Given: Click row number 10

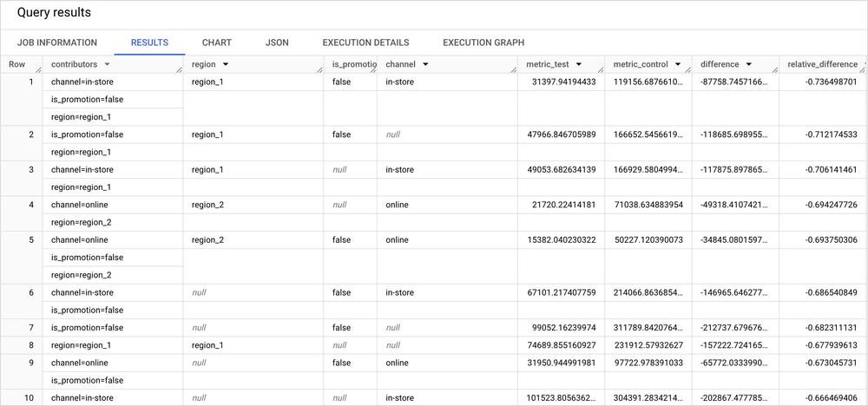Looking at the screenshot, I should click(x=29, y=397).
